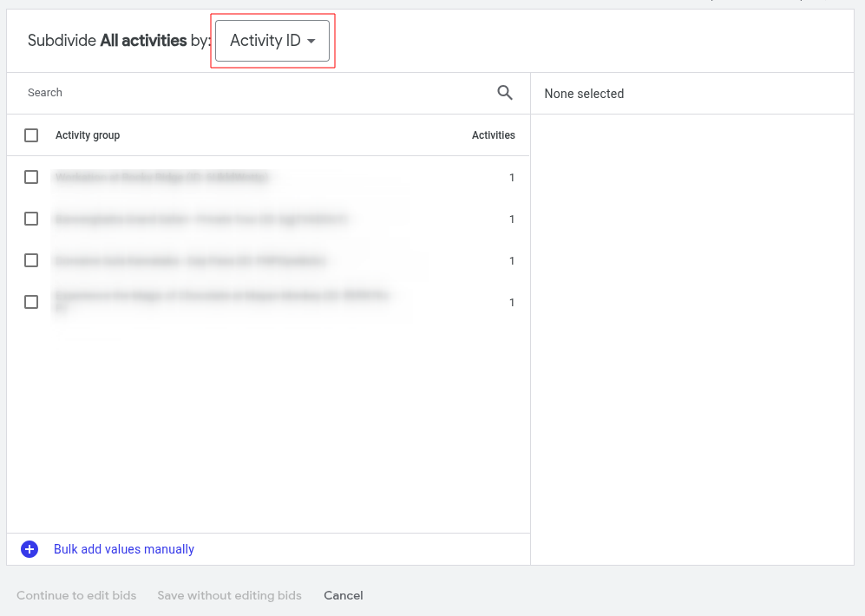Click the search magnifier icon
The width and height of the screenshot is (865, 616).
(505, 93)
